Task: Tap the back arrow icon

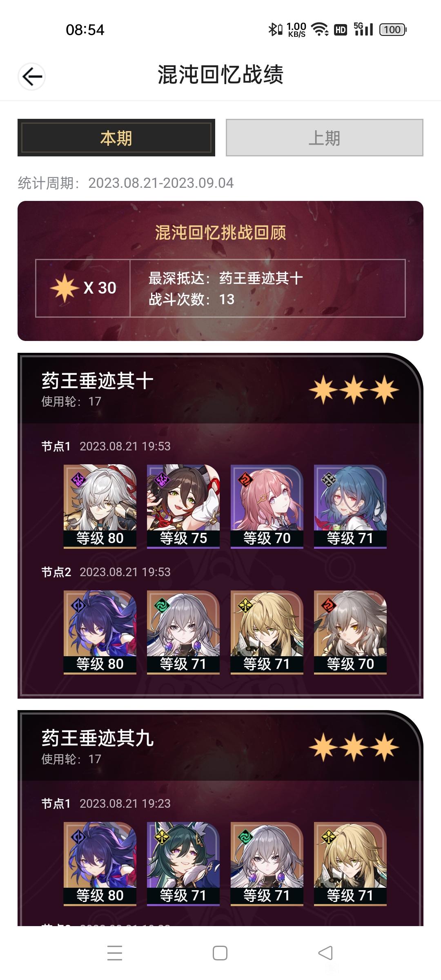Action: (31, 76)
